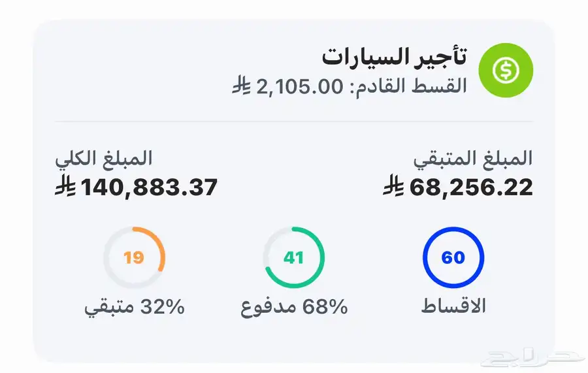Click the green dollar sign icon
Viewport: 588px width, 373px height.
506,70
